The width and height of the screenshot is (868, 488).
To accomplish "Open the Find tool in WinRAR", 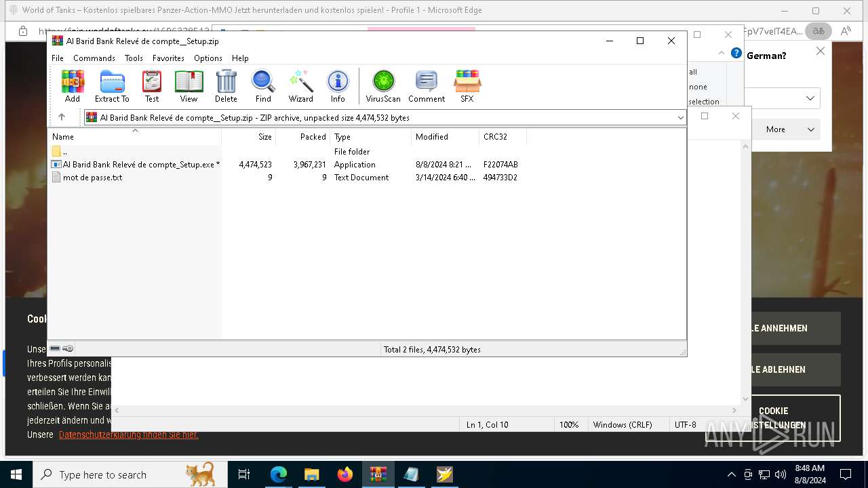I will [x=263, y=86].
